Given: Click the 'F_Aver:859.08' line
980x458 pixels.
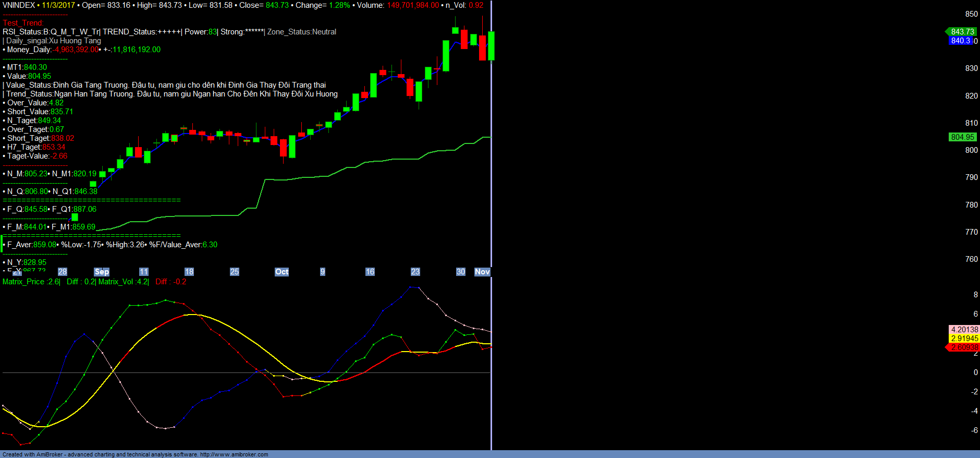Looking at the screenshot, I should 32,245.
